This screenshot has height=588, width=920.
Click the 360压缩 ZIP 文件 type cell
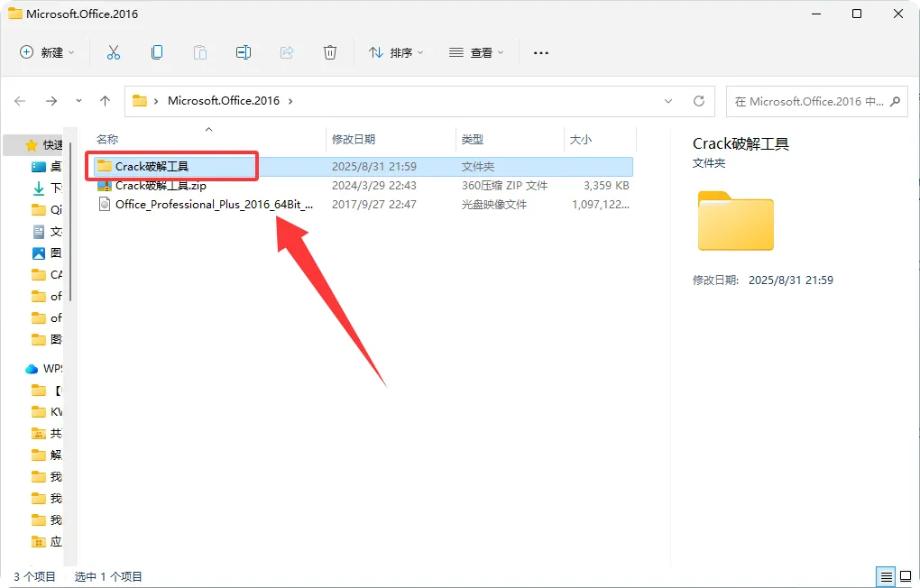point(504,186)
